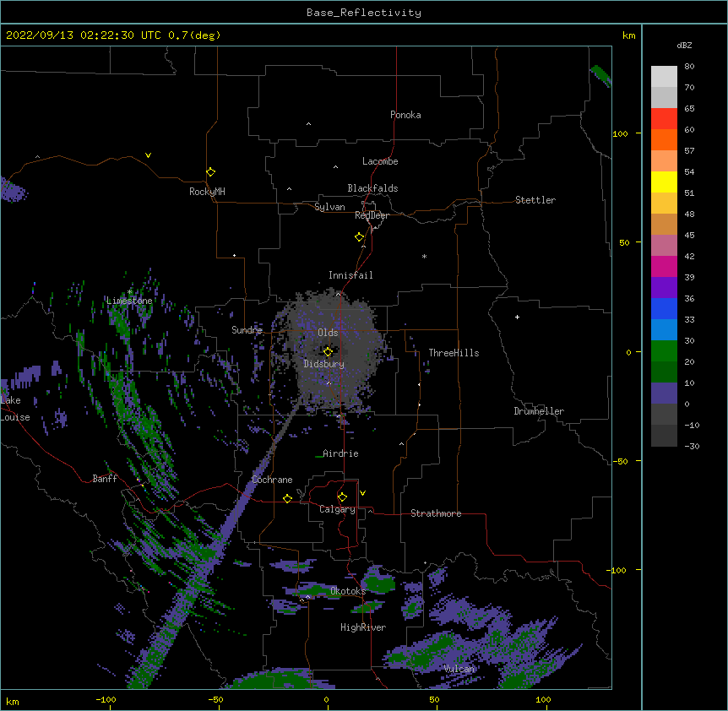Click the slate purple 10-0 dBZ legend swatch
The width and height of the screenshot is (728, 711).
(x=664, y=393)
